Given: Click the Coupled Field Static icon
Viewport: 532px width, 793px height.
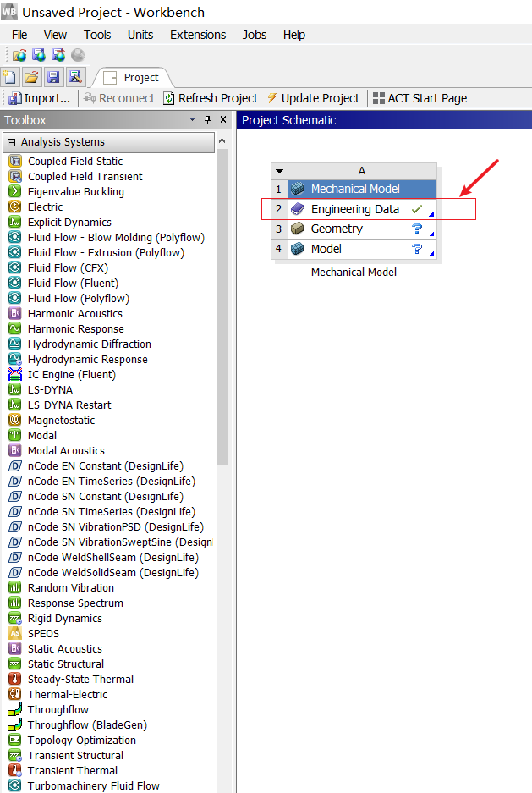Looking at the screenshot, I should pos(15,162).
